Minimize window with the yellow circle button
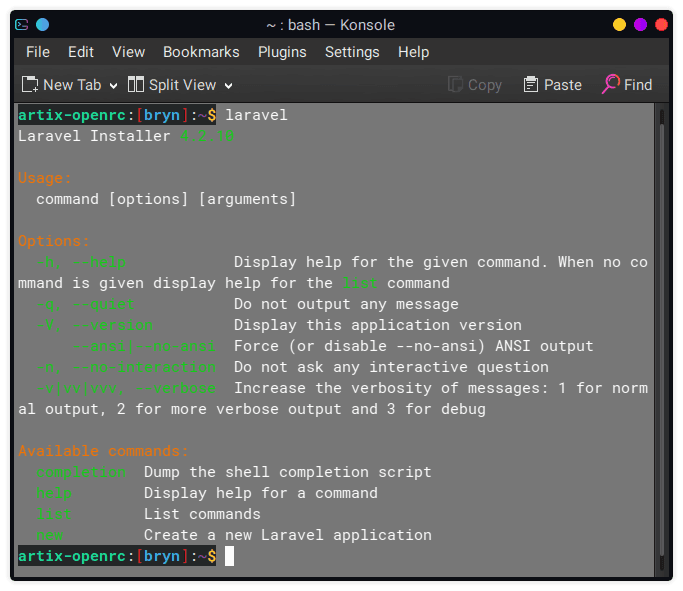Image resolution: width=683 pixels, height=591 pixels. coord(619,24)
